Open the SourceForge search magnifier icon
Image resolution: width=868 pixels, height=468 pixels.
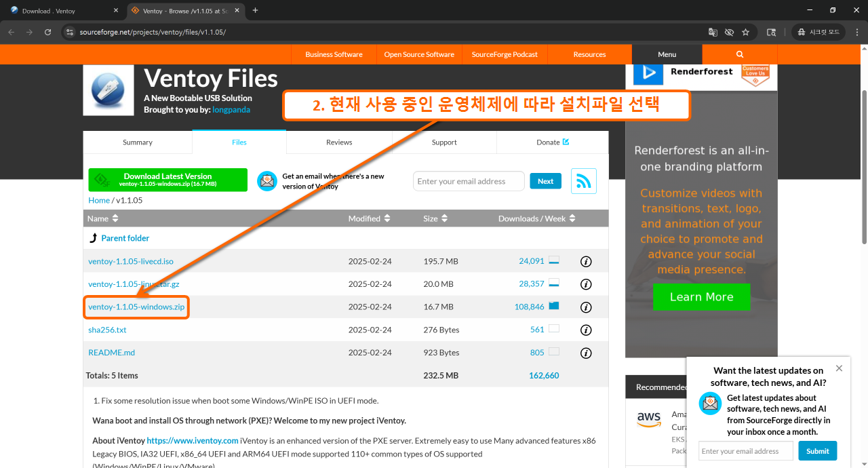[738, 54]
